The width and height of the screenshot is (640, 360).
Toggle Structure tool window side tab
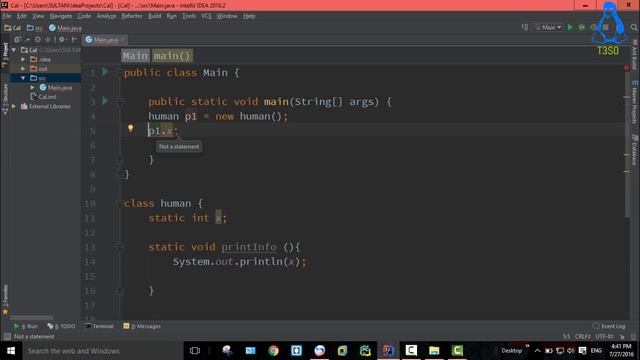5,98
